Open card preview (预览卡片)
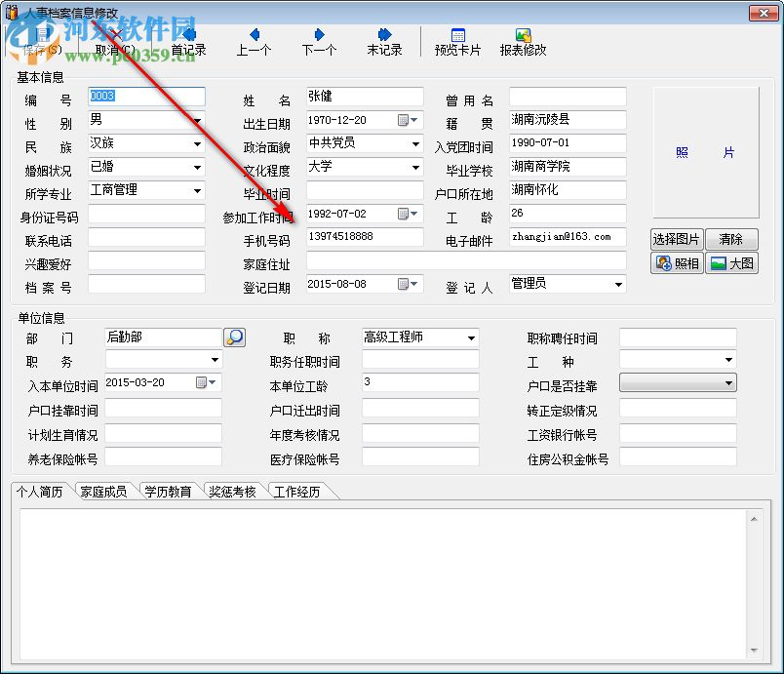 click(x=457, y=42)
